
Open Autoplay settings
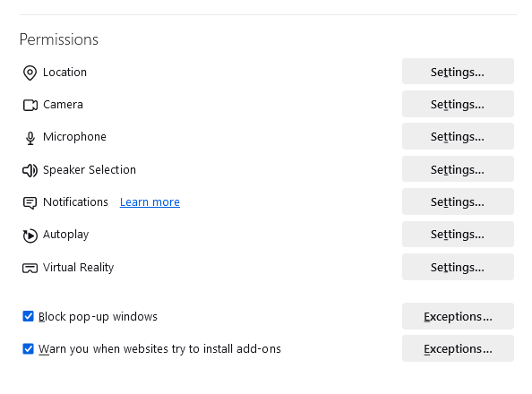pos(458,234)
